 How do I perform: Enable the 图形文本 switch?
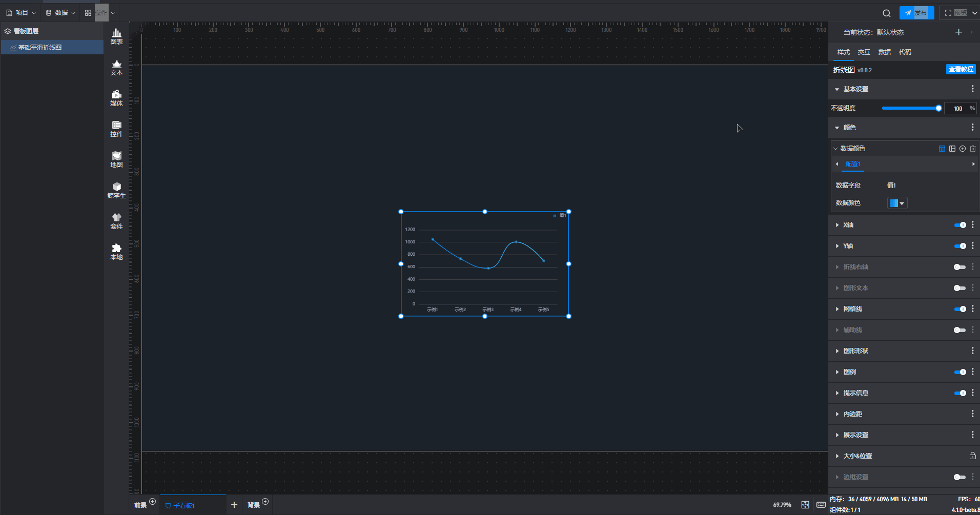[x=960, y=288]
